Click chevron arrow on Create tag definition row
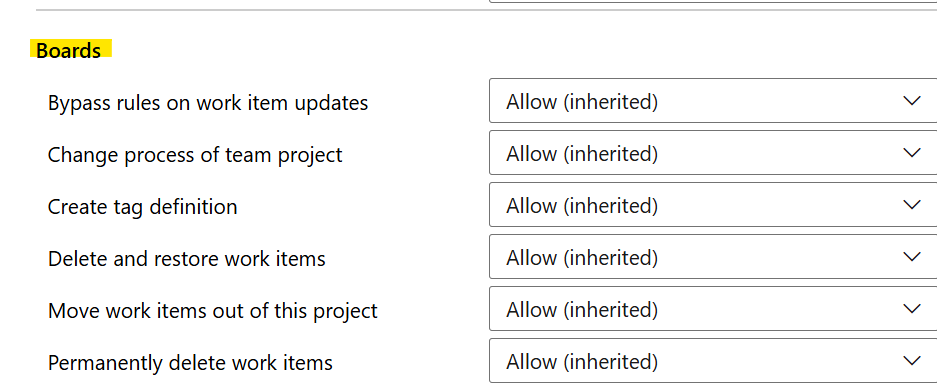937x388 pixels. point(911,205)
